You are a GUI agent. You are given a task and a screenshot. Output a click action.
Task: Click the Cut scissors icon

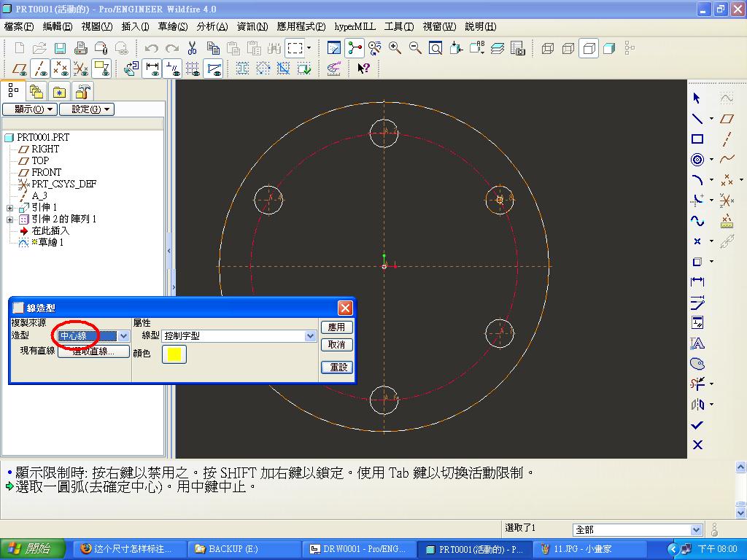pyautogui.click(x=192, y=48)
